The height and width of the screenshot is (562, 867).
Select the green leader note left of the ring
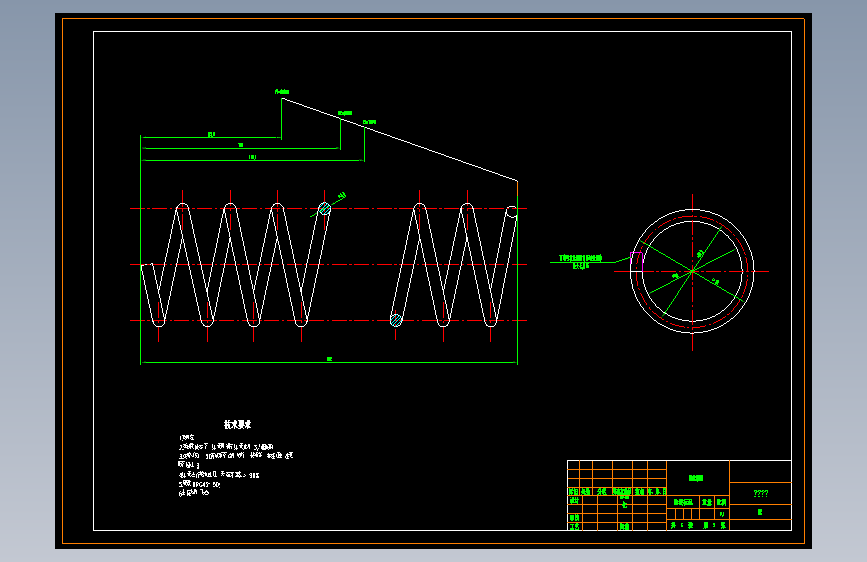pos(581,262)
